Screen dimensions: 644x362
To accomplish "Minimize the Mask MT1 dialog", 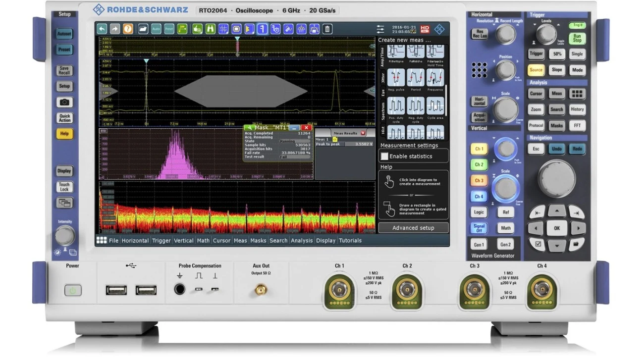I will click(293, 128).
